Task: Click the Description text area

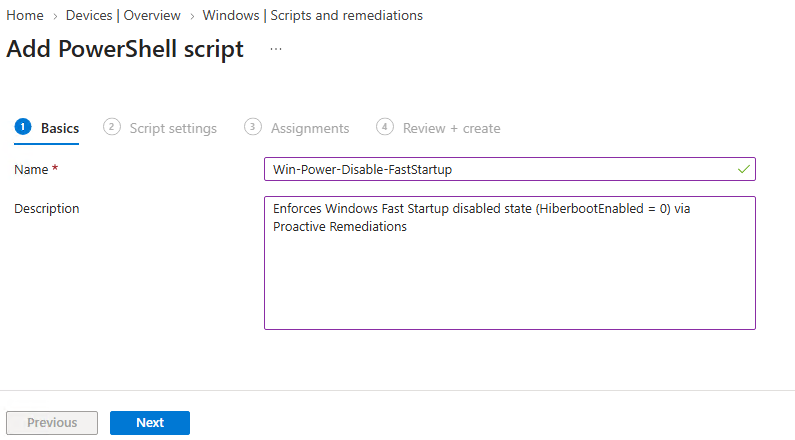Action: (510, 263)
